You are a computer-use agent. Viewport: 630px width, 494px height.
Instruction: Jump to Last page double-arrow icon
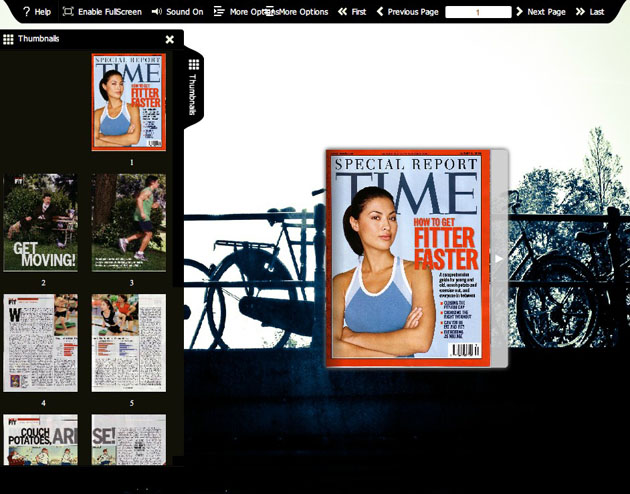[x=580, y=12]
